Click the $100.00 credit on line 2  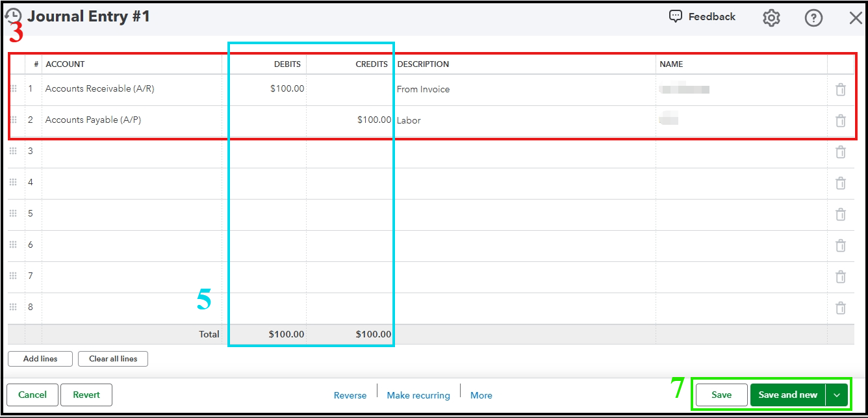[374, 120]
